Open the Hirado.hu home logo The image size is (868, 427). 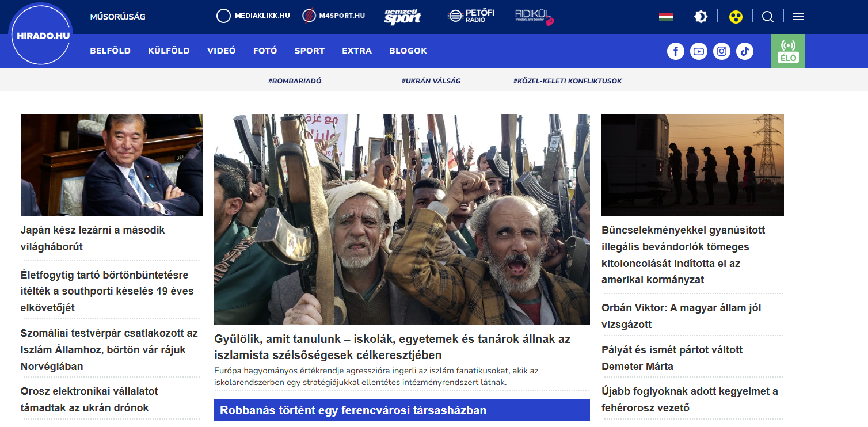(x=41, y=35)
